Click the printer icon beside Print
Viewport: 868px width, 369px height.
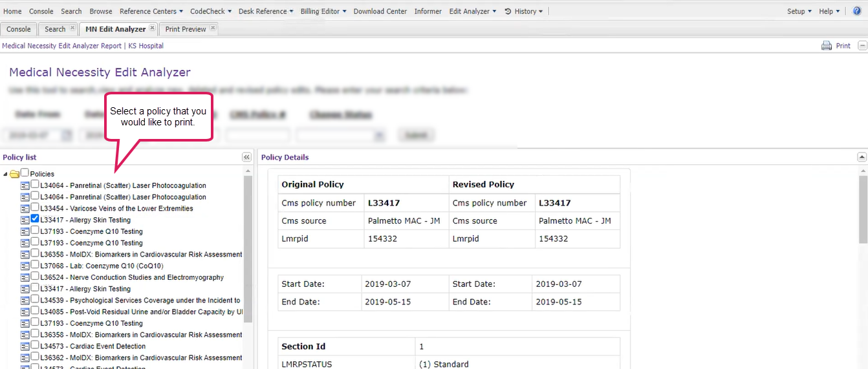click(x=827, y=46)
